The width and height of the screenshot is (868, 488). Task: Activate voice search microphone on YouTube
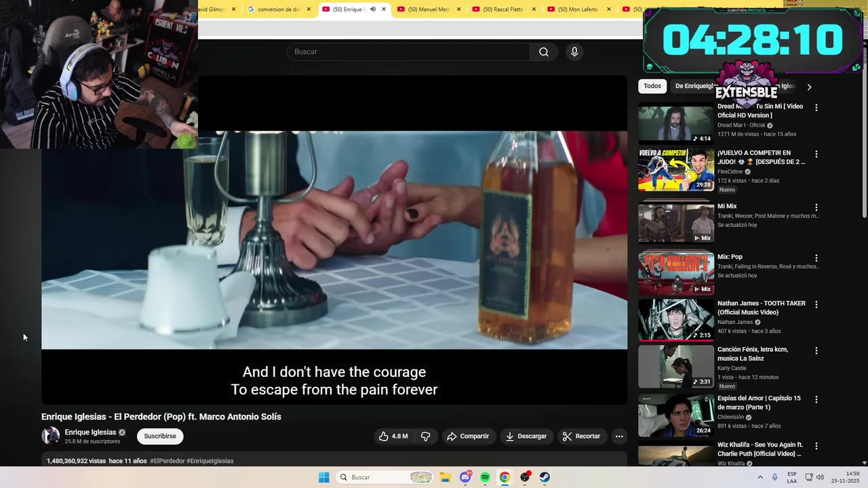click(574, 52)
